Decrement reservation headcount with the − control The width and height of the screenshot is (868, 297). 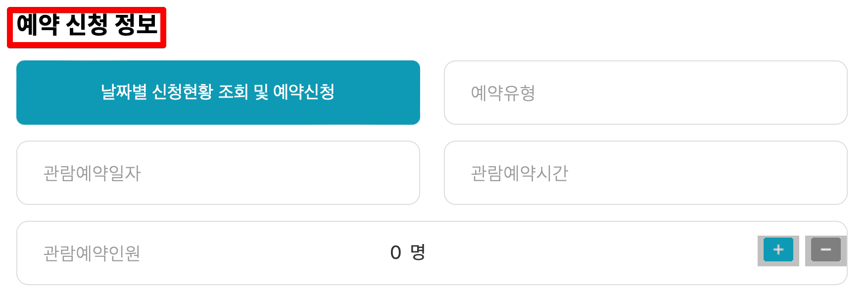click(x=826, y=250)
